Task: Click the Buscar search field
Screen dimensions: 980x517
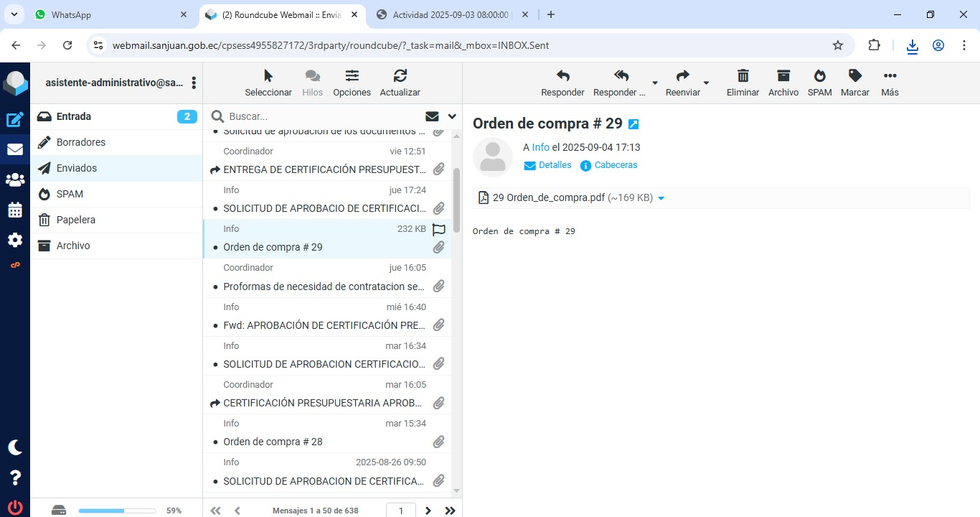Action: [x=323, y=116]
